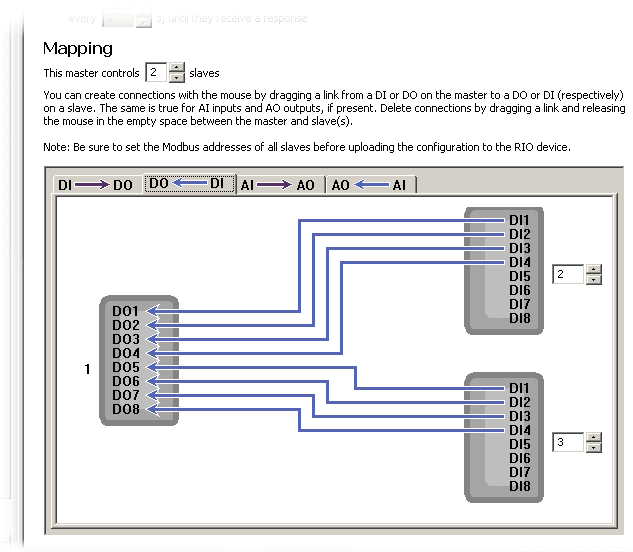Increase bottom slave Modbus address

click(594, 437)
